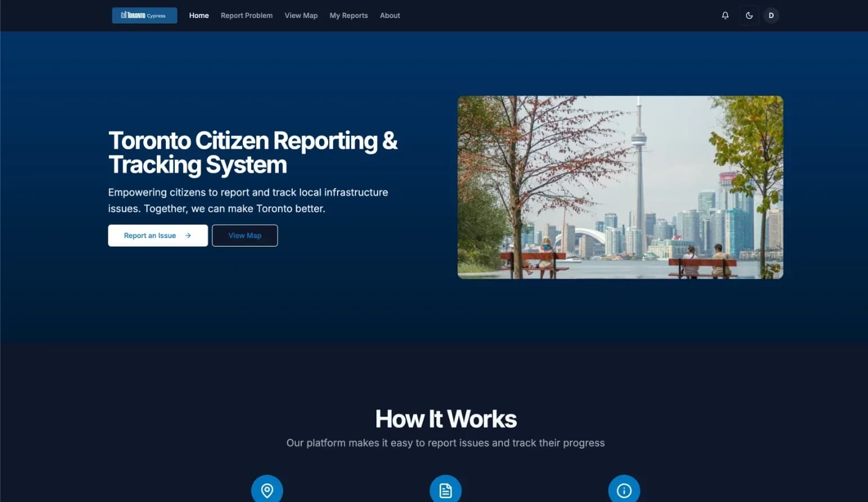The image size is (868, 502).
Task: Click the Report an Issue button
Action: (158, 235)
